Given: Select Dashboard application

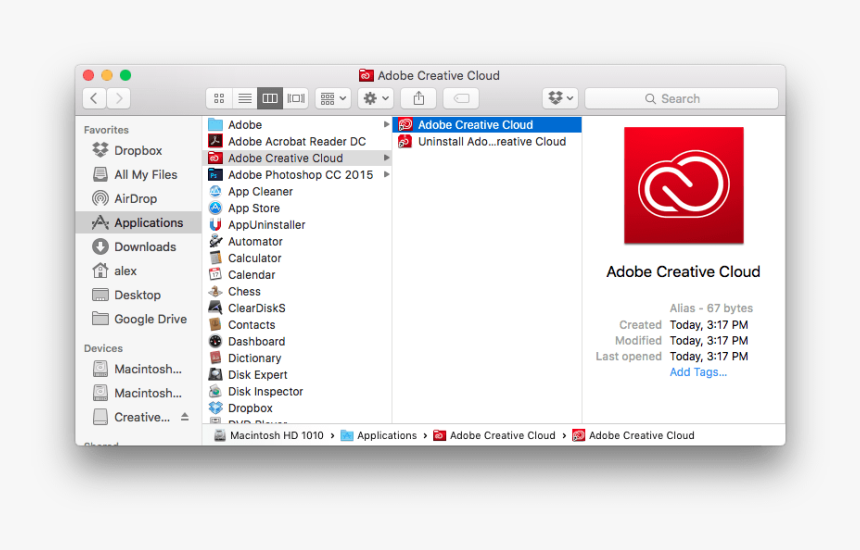Looking at the screenshot, I should coord(296,342).
